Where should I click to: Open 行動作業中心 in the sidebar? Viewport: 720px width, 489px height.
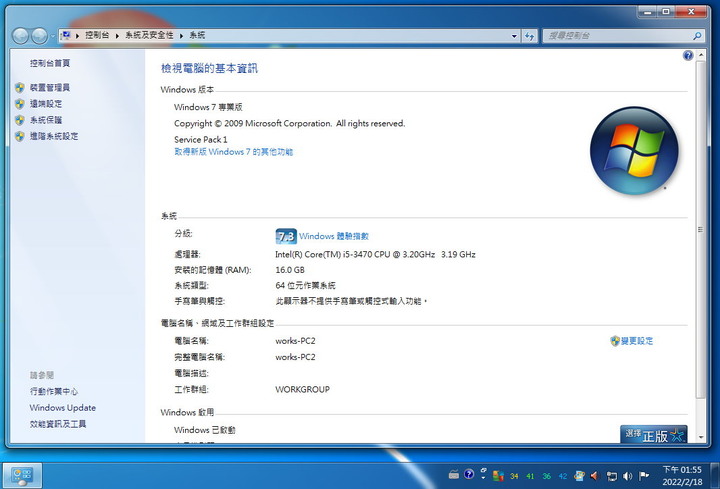[54, 391]
